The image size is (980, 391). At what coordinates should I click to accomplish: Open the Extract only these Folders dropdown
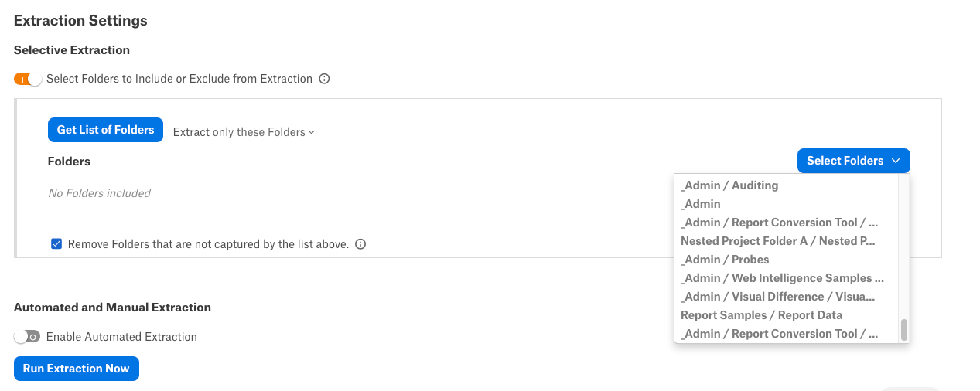click(x=244, y=132)
